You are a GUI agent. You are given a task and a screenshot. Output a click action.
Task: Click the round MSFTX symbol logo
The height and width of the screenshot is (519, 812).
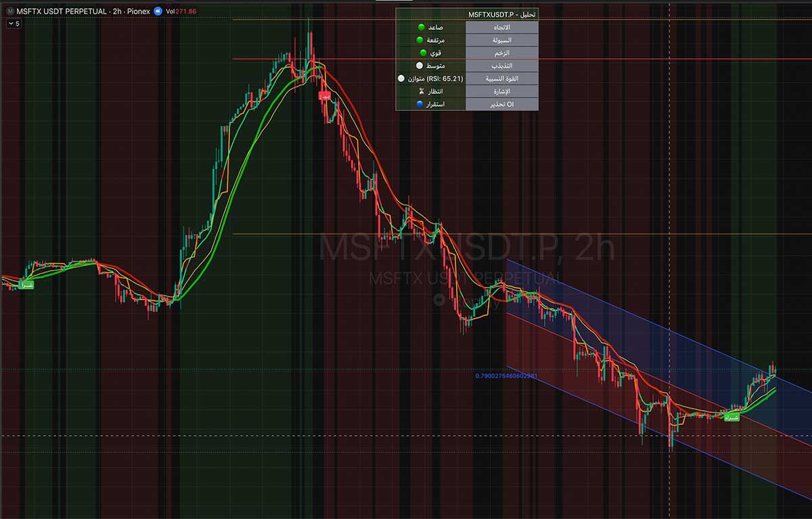(x=10, y=12)
